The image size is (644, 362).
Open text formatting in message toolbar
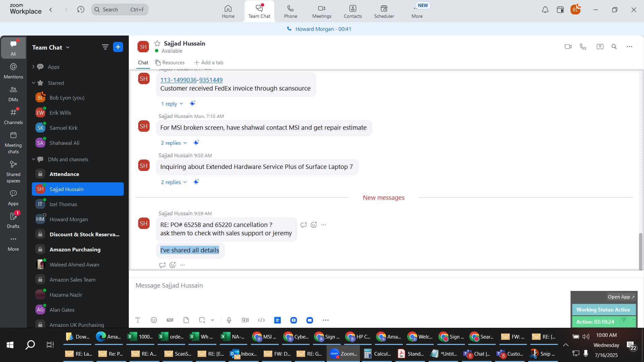click(138, 320)
